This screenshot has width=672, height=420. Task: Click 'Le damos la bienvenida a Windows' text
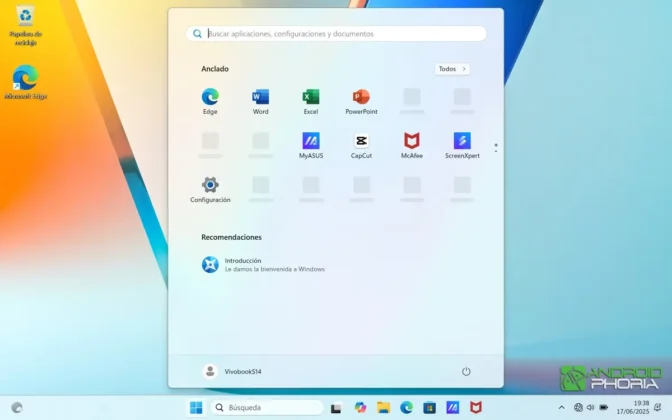275,269
